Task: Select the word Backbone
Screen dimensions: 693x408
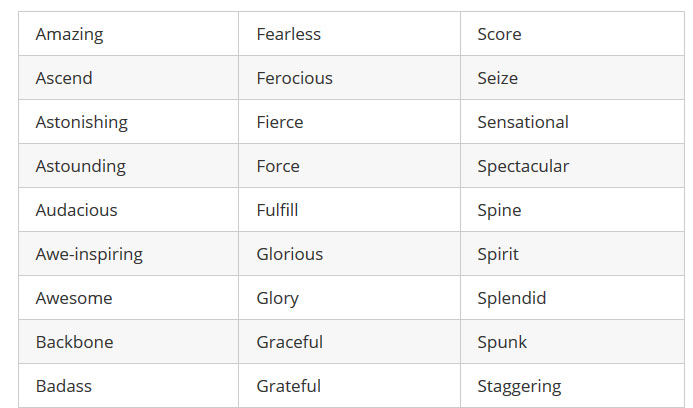Action: (x=74, y=342)
